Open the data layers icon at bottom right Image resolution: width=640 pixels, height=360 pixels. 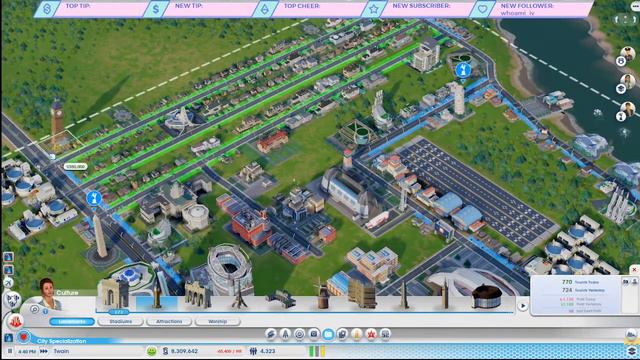631,351
